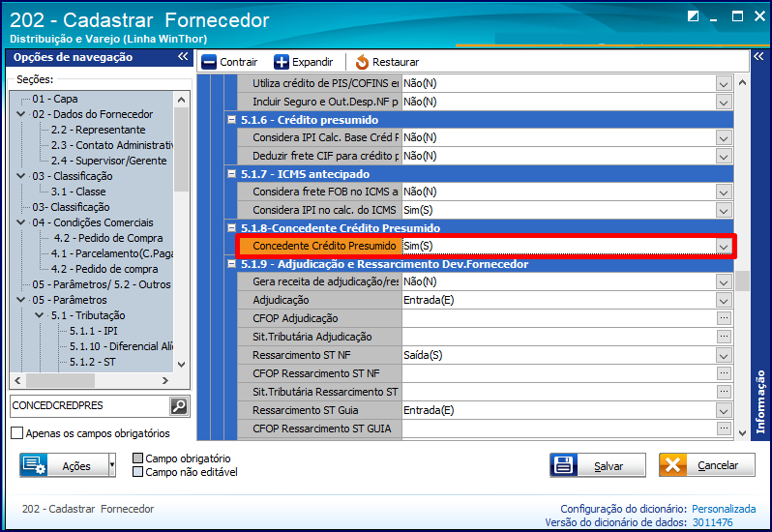
Task: Open the Sit.Tributária Adjudicação lookup button
Action: pyautogui.click(x=724, y=337)
